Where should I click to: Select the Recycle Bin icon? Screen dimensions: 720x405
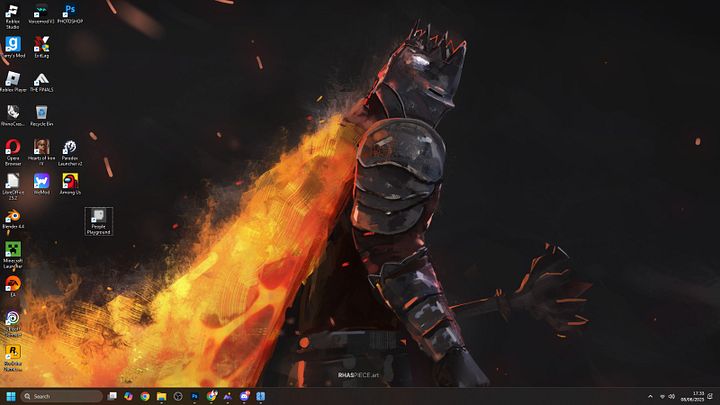pyautogui.click(x=41, y=116)
